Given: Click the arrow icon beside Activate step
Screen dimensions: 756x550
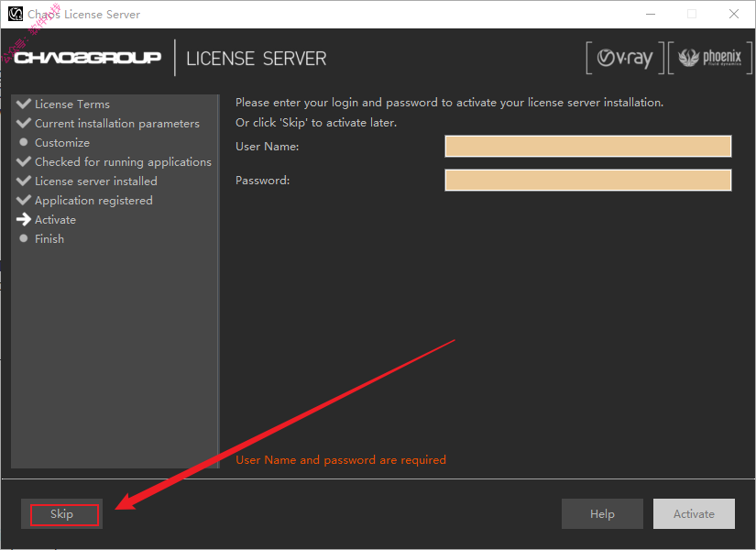Looking at the screenshot, I should click(23, 219).
